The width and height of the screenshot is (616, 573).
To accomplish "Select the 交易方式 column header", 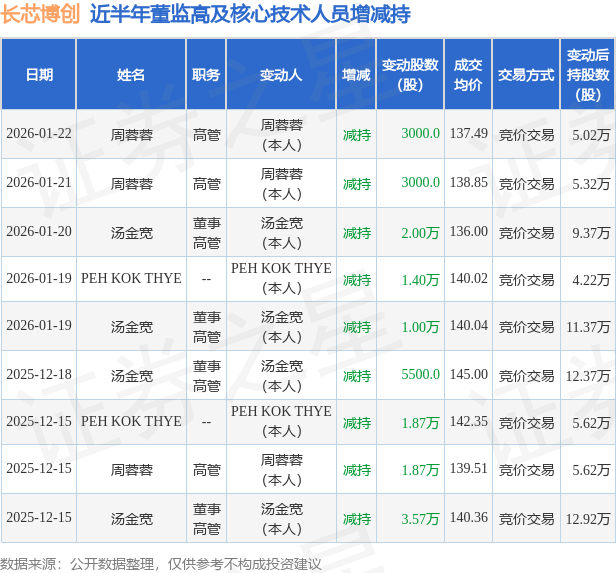I will point(526,74).
